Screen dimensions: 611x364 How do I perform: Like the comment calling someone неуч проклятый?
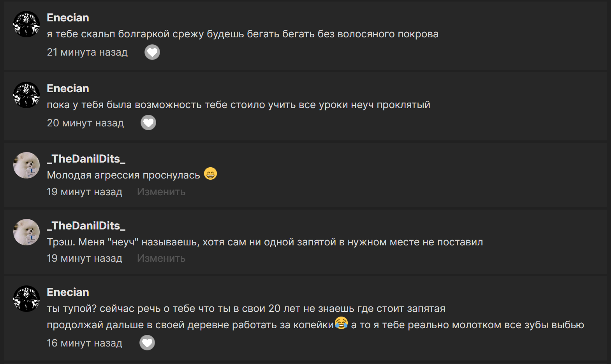(148, 122)
